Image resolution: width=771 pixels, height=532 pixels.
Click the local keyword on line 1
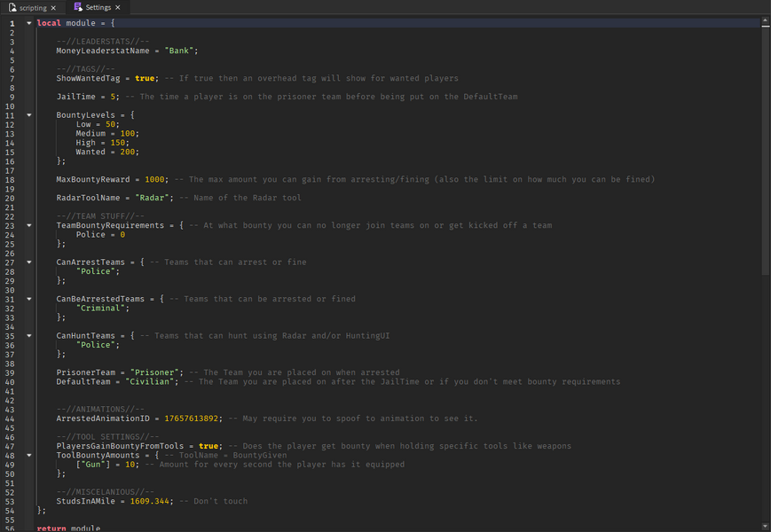49,23
